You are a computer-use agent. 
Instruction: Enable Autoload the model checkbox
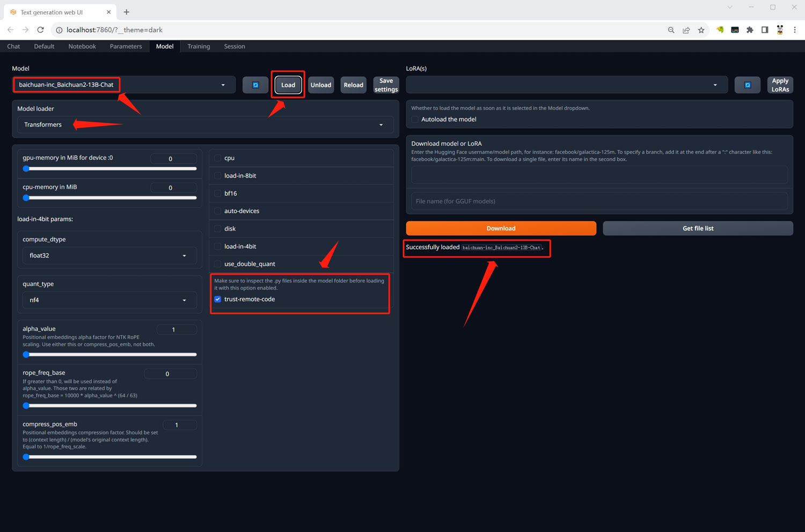(x=415, y=120)
